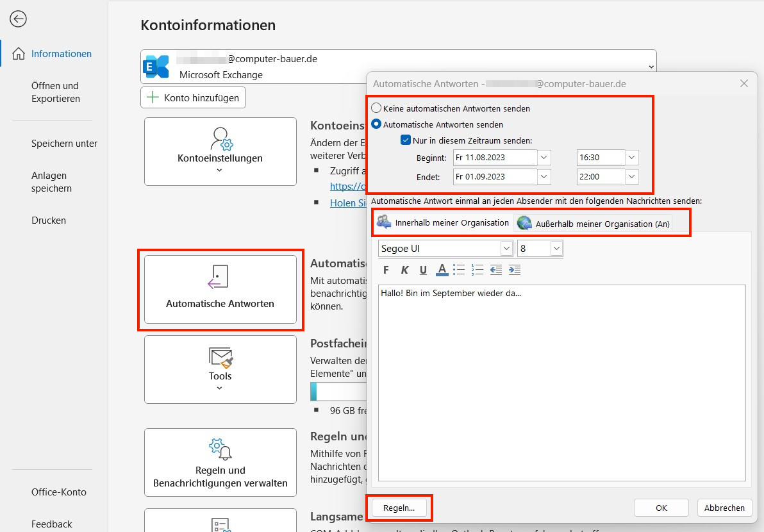Click into the Beginnt time field 16:30

tap(601, 158)
